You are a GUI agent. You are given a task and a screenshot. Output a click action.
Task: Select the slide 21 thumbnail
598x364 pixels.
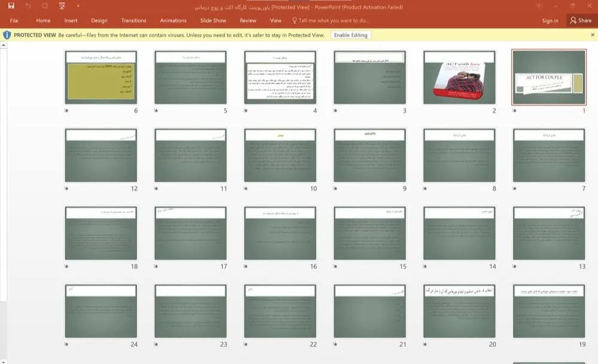click(370, 311)
